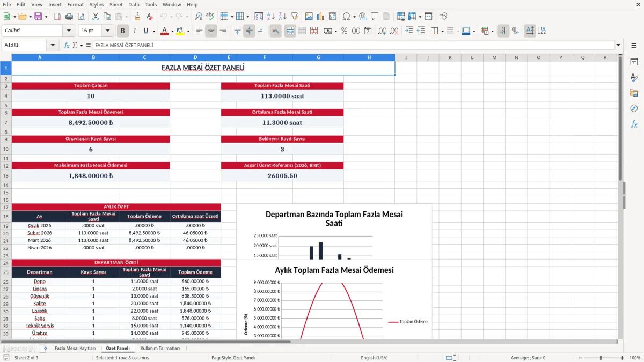This screenshot has height=362, width=644.
Task: Open the Styles menu
Action: 97,4
